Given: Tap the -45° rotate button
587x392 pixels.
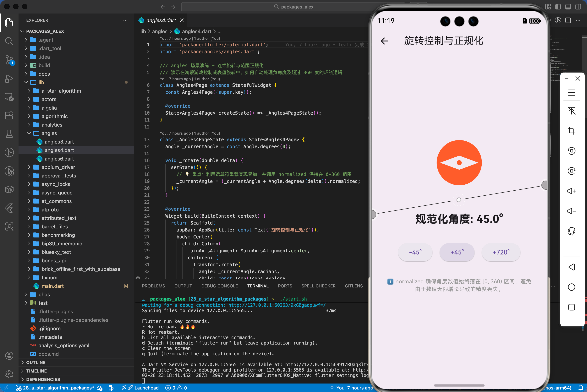Looking at the screenshot, I should pos(415,252).
